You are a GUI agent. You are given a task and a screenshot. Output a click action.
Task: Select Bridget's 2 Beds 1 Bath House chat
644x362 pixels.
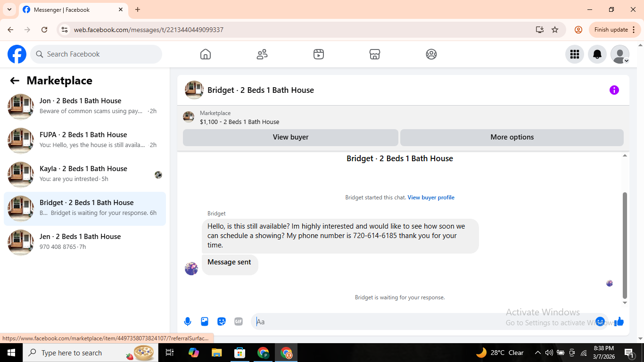point(85,209)
